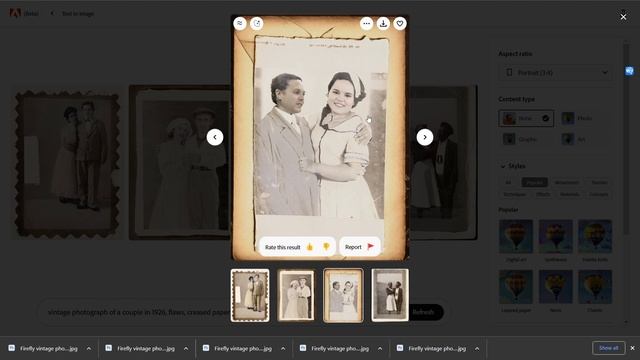640x360 pixels.
Task: Switch to the Materials styles tab
Action: coord(569,194)
